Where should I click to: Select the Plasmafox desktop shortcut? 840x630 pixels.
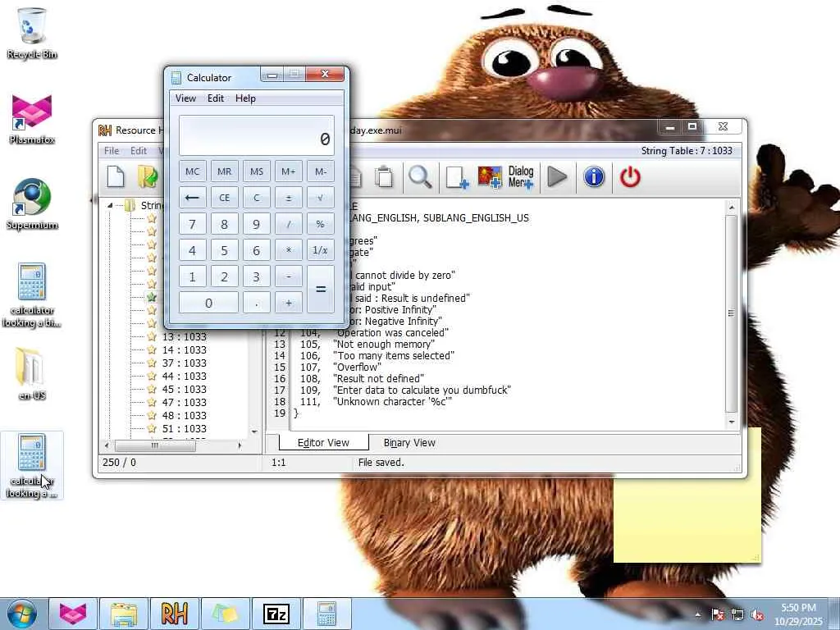click(32, 119)
